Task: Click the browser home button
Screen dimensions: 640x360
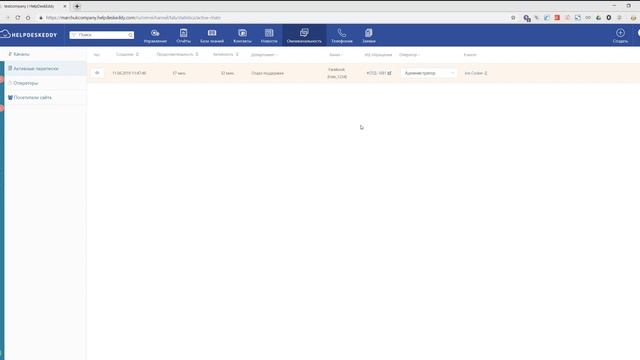Action: [28, 18]
